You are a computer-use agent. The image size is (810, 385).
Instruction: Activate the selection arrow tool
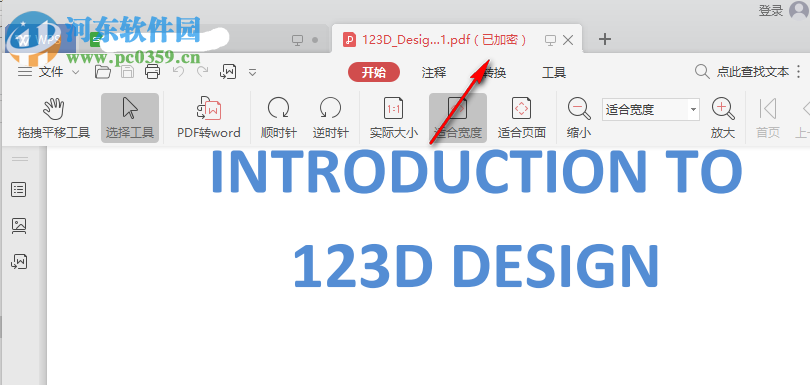coord(130,118)
